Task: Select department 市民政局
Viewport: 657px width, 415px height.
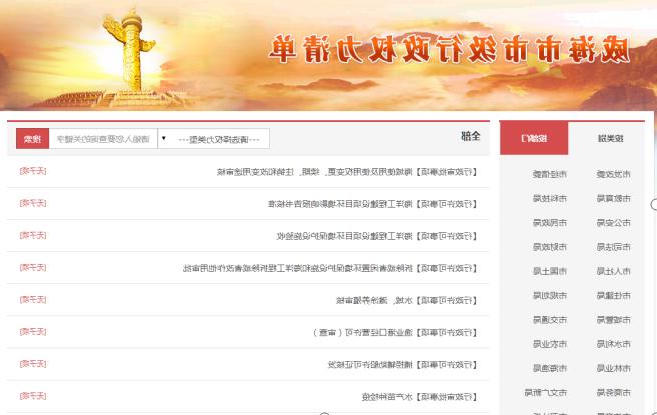Action: click(x=550, y=223)
